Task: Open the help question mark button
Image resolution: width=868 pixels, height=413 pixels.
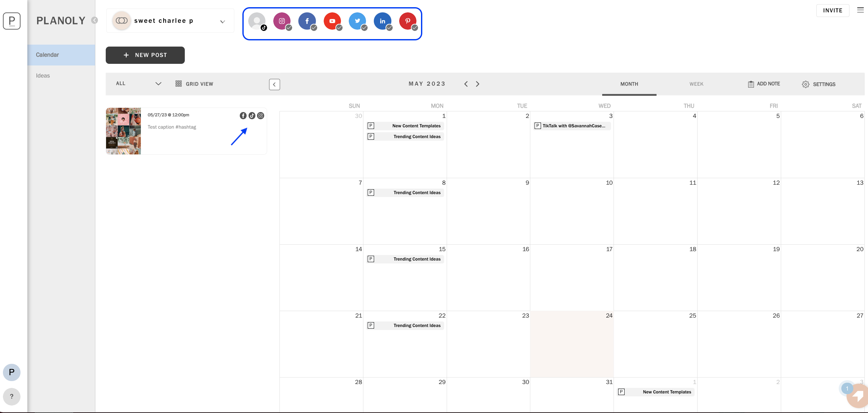Action: coord(12,397)
